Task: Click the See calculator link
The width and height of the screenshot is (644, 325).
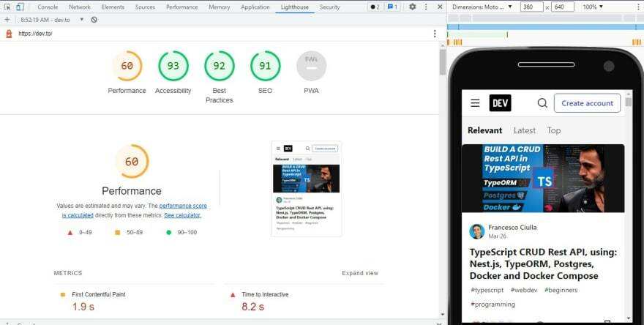Action: click(x=182, y=215)
